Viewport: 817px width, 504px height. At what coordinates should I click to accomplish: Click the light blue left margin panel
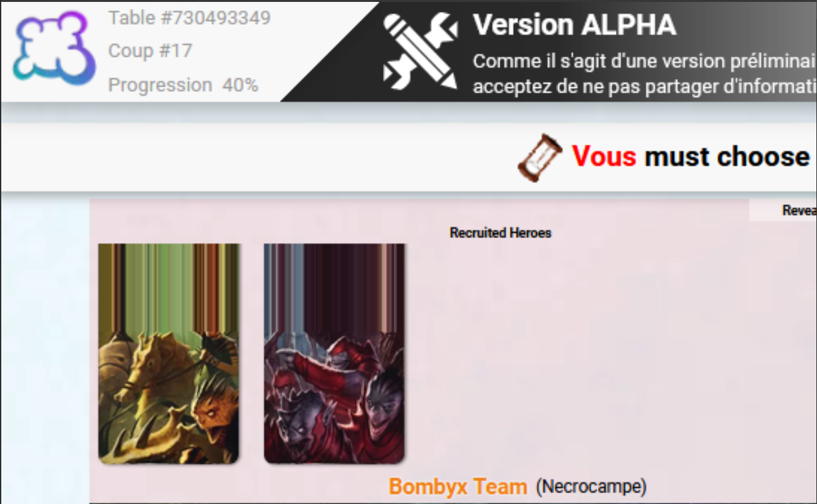pos(45,350)
